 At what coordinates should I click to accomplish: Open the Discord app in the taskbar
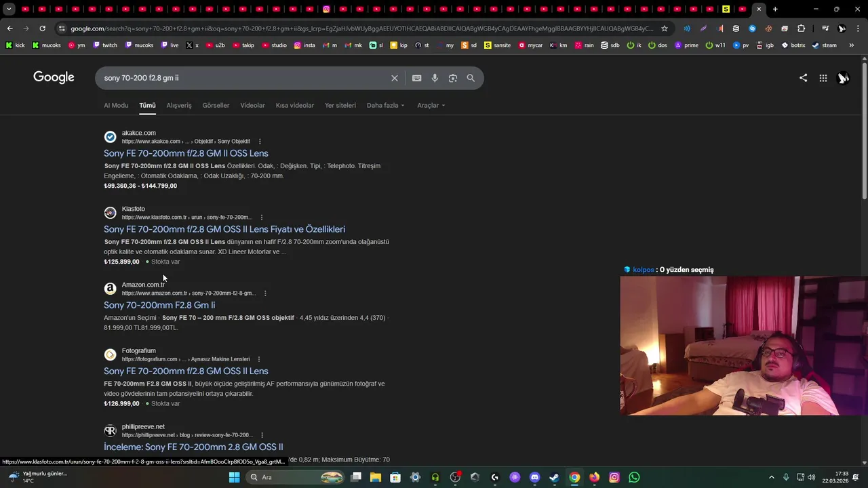point(534,477)
